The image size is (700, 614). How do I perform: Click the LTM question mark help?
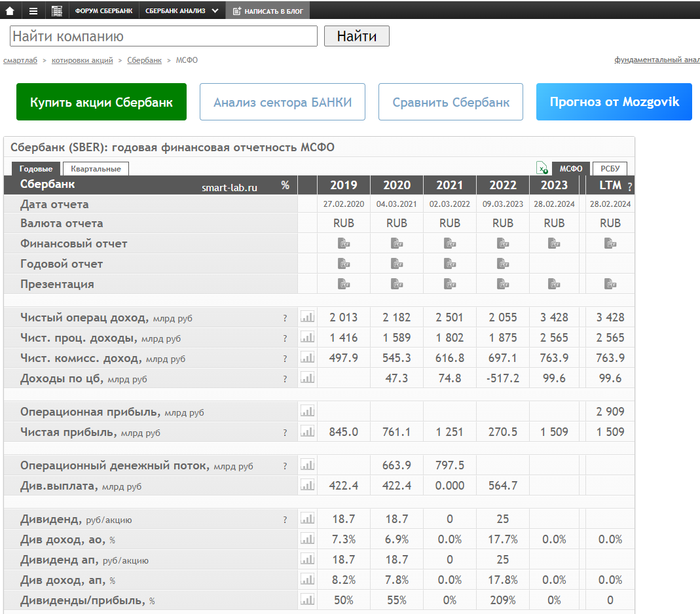(x=629, y=187)
